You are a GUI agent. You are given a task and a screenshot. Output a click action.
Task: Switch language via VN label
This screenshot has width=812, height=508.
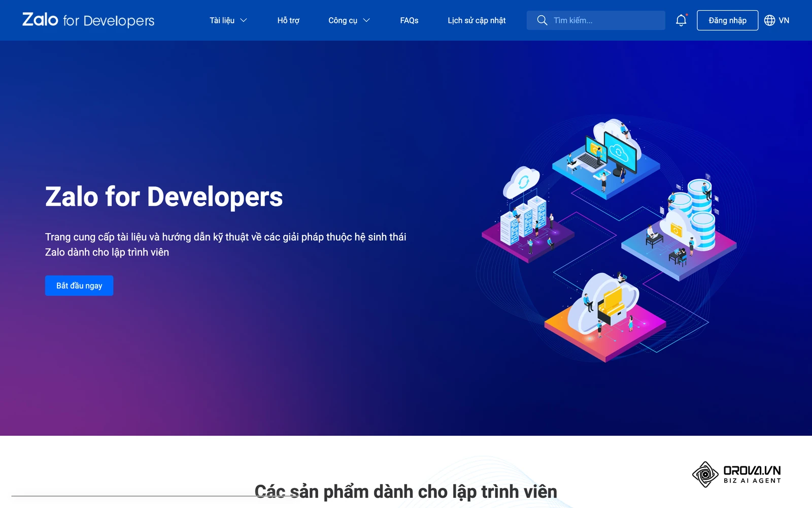[x=784, y=20]
